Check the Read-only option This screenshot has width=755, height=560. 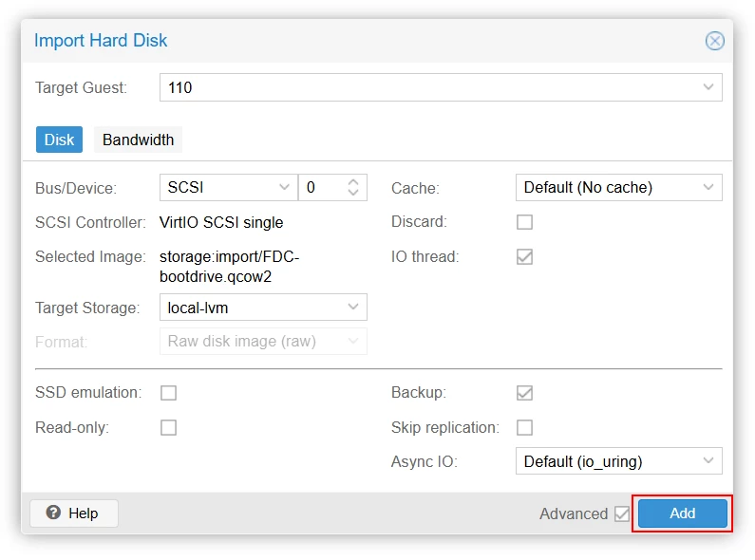(x=168, y=427)
